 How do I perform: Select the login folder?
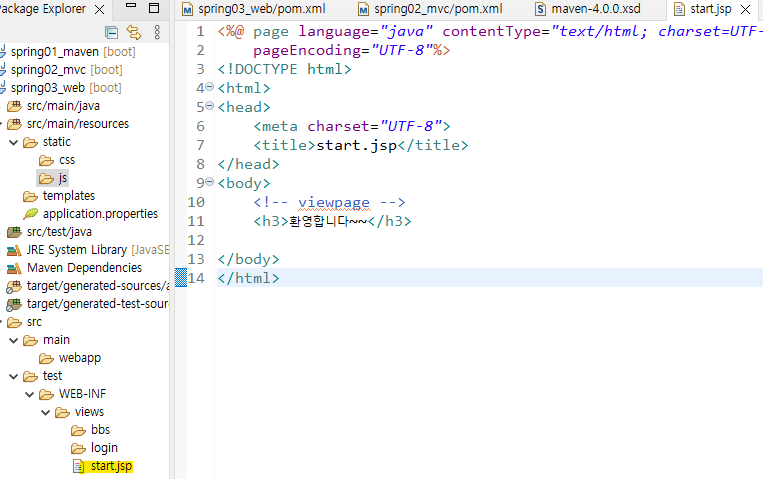pyautogui.click(x=104, y=448)
